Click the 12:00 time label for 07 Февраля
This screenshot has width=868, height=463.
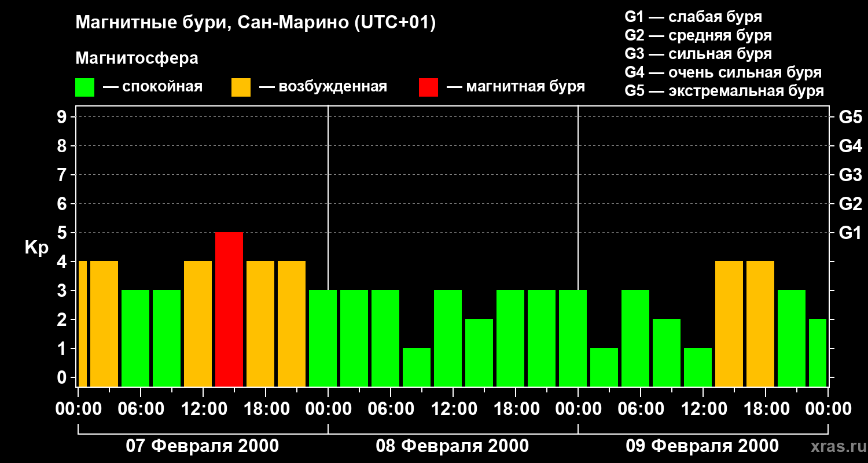coord(203,409)
